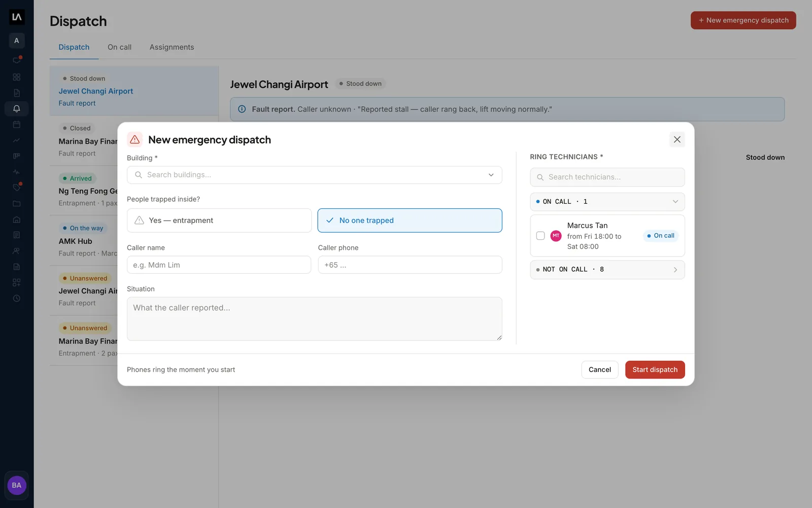The height and width of the screenshot is (508, 812).
Task: Switch to the Assignments tab
Action: pyautogui.click(x=172, y=47)
